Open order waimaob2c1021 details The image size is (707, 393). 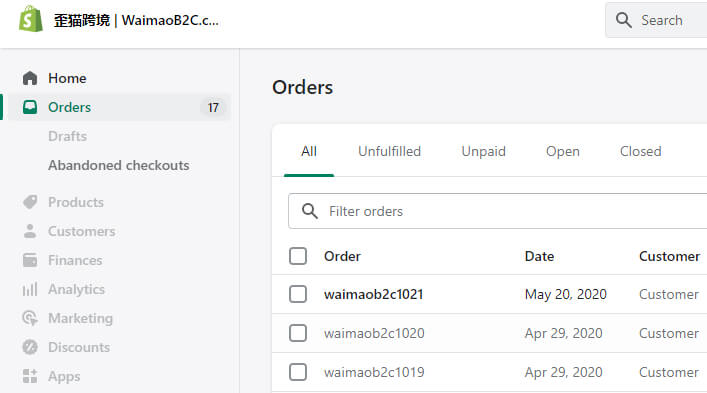373,294
